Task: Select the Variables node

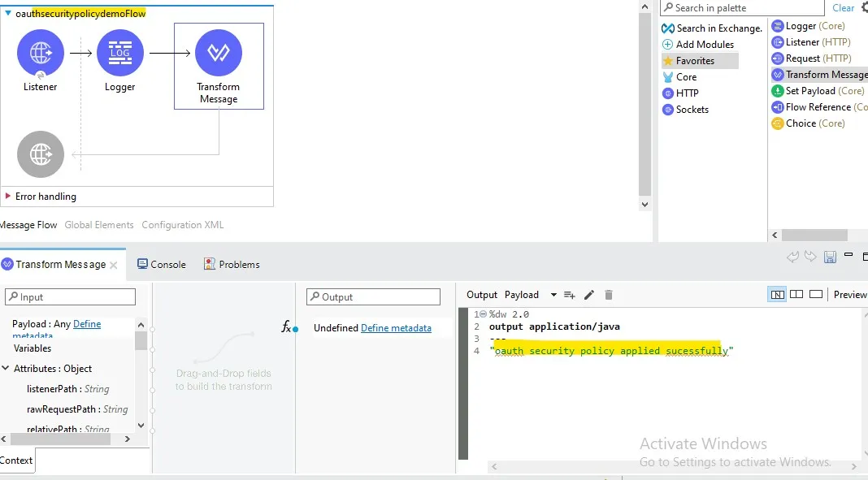Action: click(33, 348)
